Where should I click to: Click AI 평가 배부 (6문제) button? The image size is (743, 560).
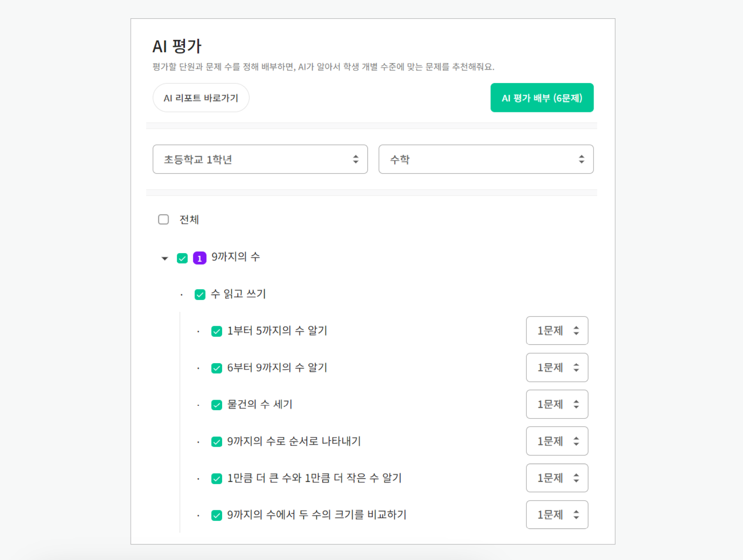(542, 98)
